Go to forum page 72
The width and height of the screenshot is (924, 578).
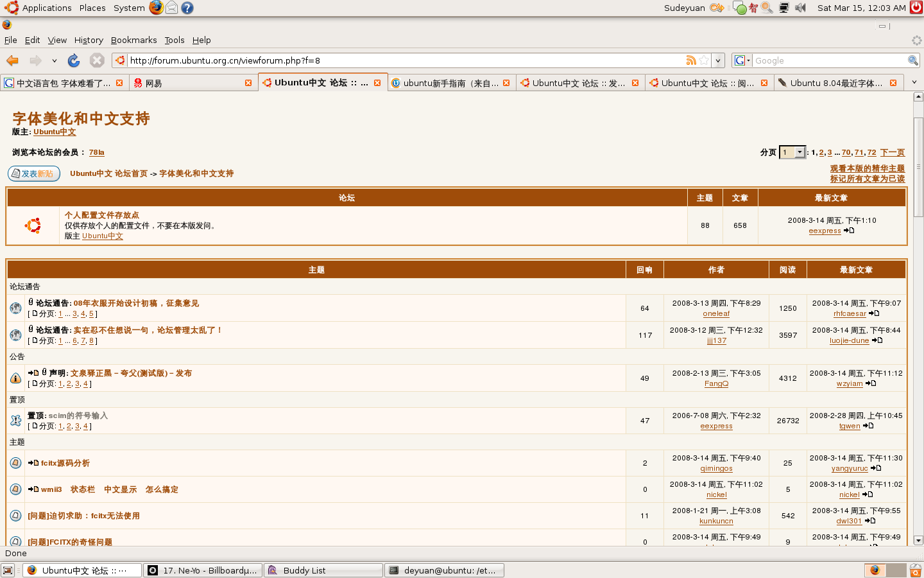871,152
